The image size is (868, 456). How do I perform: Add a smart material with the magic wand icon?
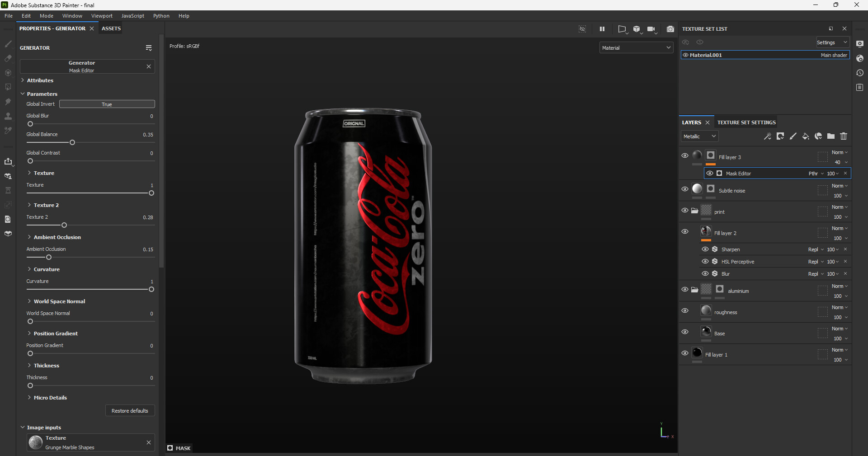pyautogui.click(x=768, y=136)
